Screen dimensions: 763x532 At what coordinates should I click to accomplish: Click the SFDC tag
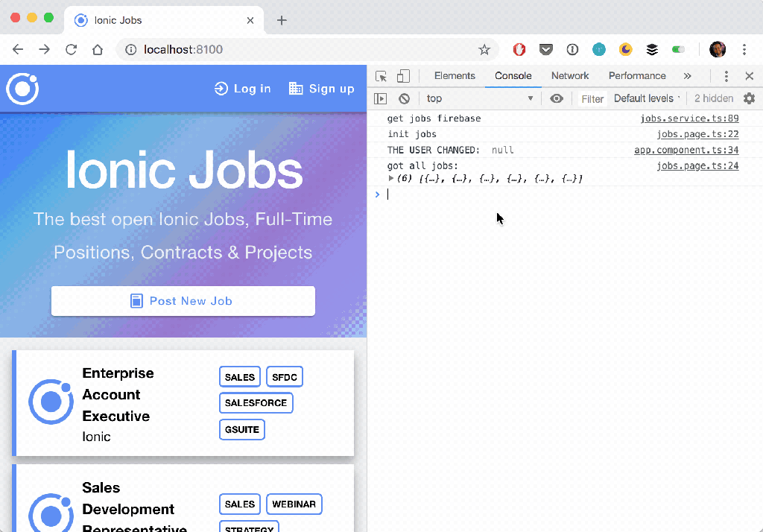(x=285, y=377)
